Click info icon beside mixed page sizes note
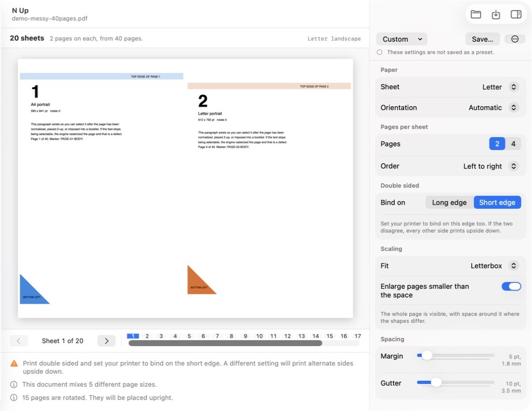This screenshot has height=411, width=532. click(x=14, y=385)
